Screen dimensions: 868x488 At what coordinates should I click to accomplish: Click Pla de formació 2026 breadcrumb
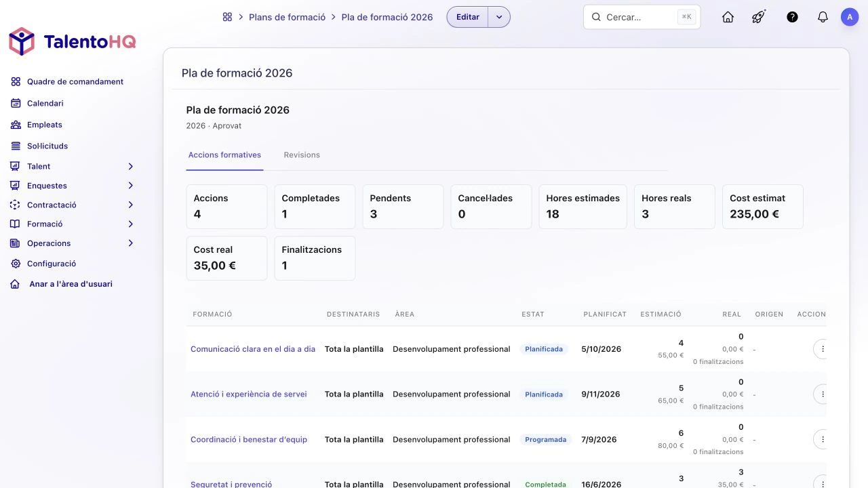tap(387, 17)
